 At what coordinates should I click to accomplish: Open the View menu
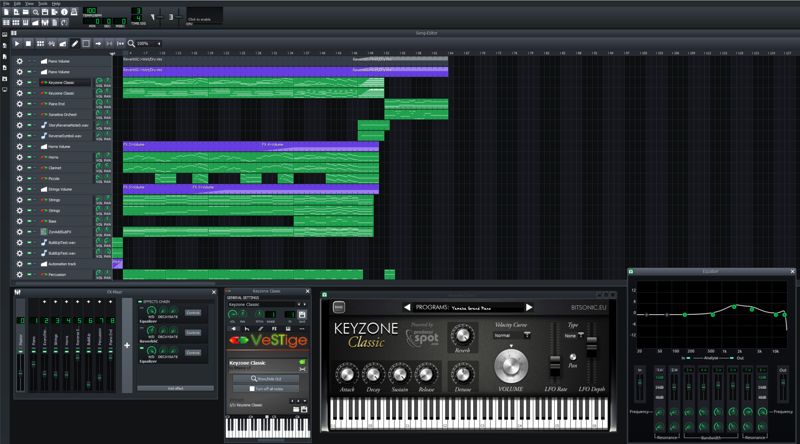tap(30, 4)
